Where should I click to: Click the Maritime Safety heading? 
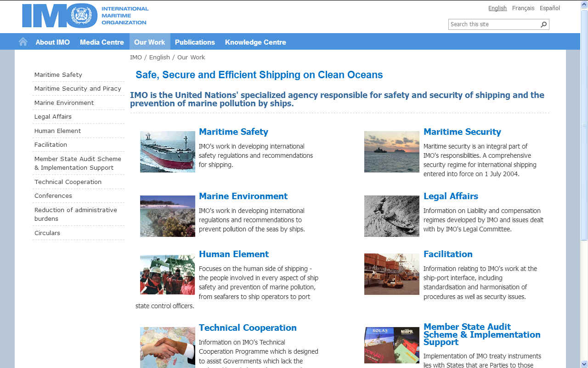point(233,132)
